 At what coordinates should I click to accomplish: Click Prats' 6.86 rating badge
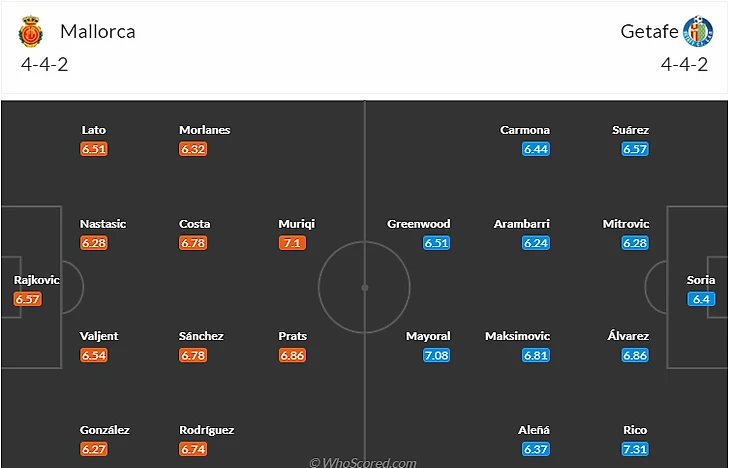(293, 355)
